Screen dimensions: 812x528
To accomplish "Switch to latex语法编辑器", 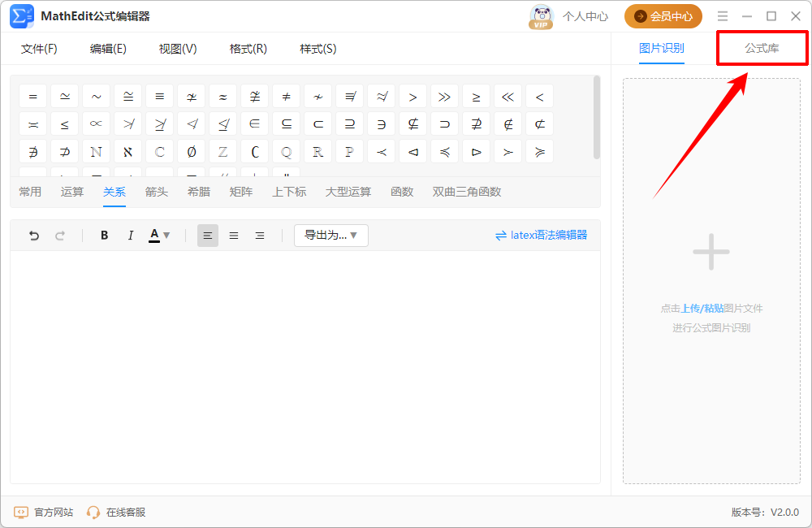I will pyautogui.click(x=541, y=236).
